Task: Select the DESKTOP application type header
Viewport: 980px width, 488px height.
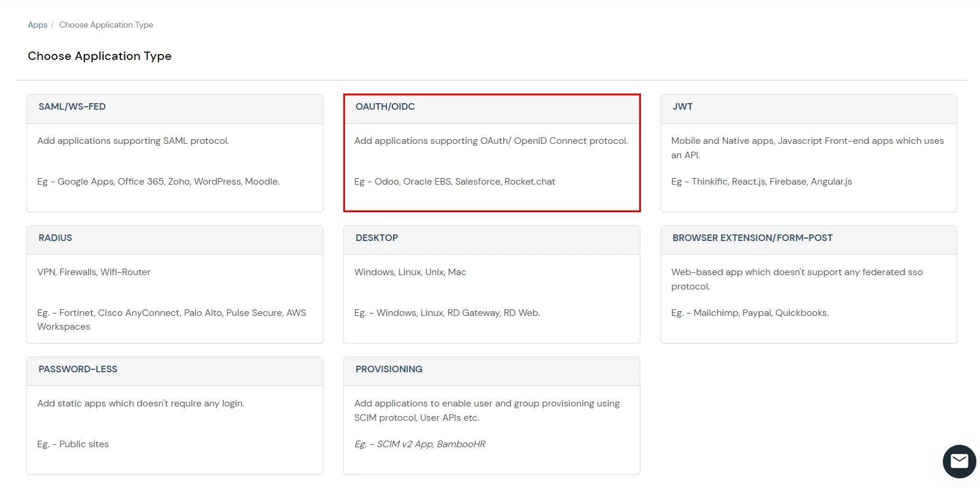Action: click(492, 240)
